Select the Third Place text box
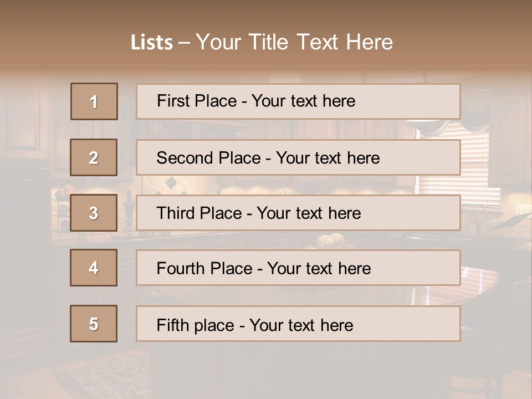 pyautogui.click(x=298, y=213)
